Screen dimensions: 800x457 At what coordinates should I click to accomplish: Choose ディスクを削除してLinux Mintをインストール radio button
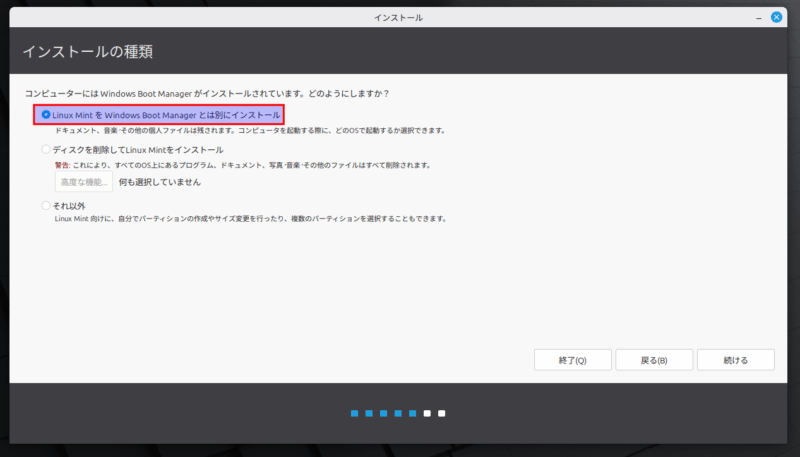click(x=46, y=150)
